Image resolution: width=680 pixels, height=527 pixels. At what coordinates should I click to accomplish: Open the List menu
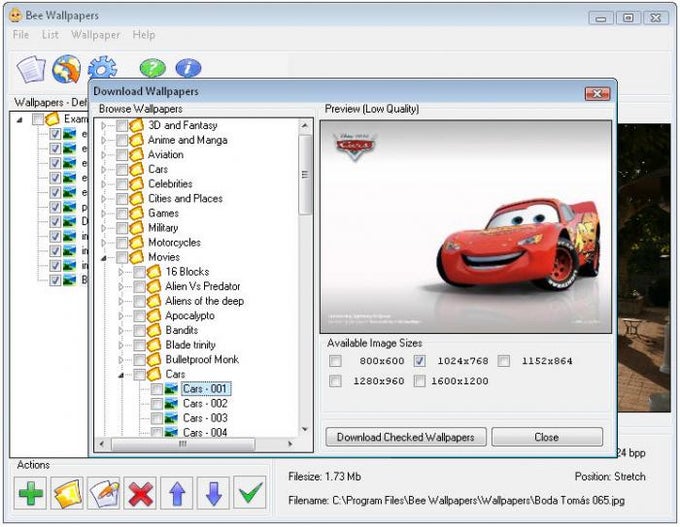50,35
